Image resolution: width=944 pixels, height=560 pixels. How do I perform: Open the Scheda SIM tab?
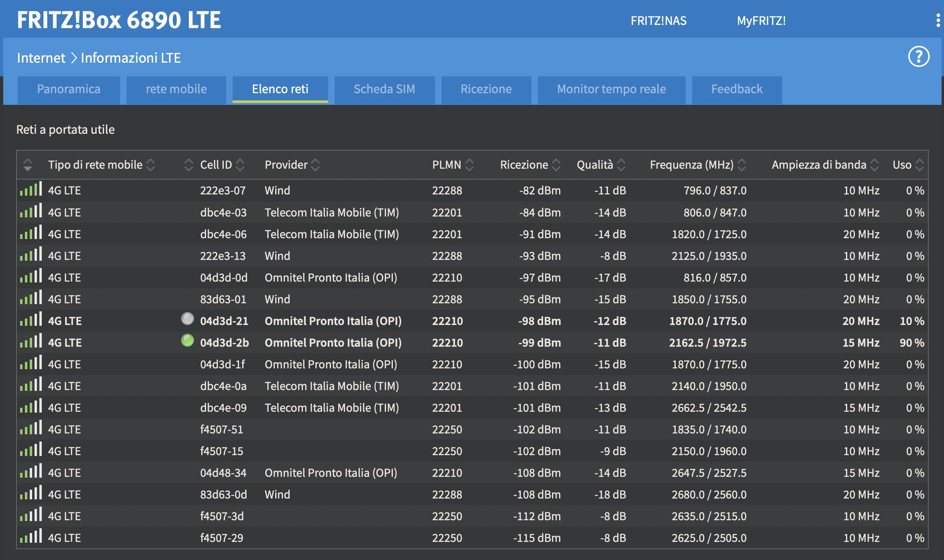coord(384,89)
